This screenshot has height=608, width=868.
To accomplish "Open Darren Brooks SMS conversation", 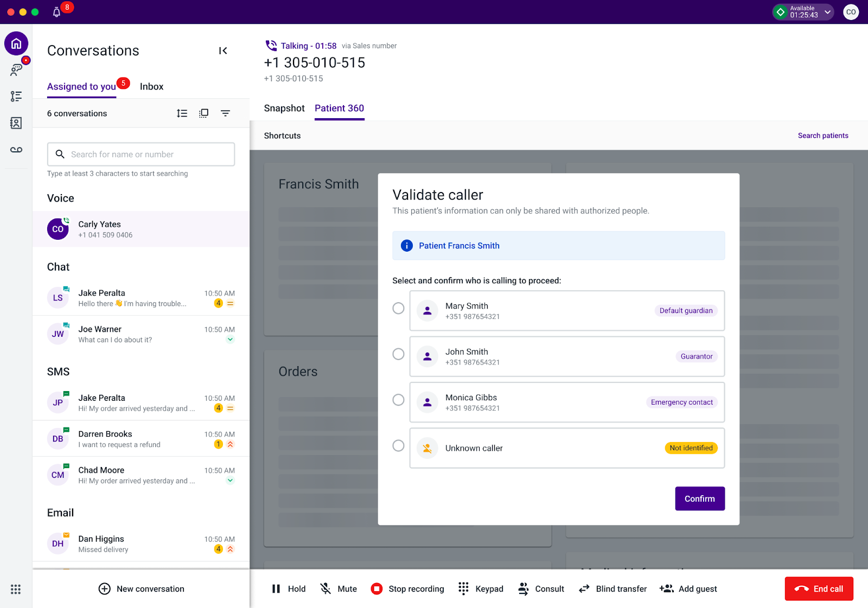I will 141,439.
